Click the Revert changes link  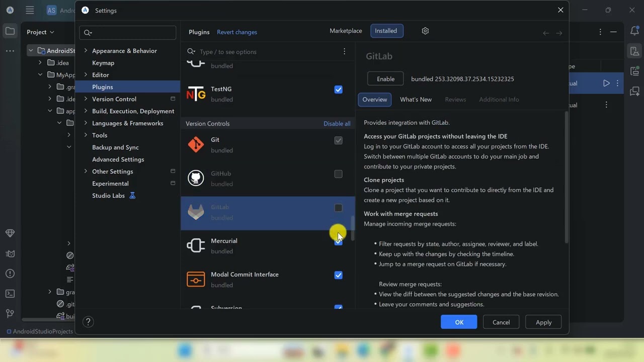coord(237,32)
